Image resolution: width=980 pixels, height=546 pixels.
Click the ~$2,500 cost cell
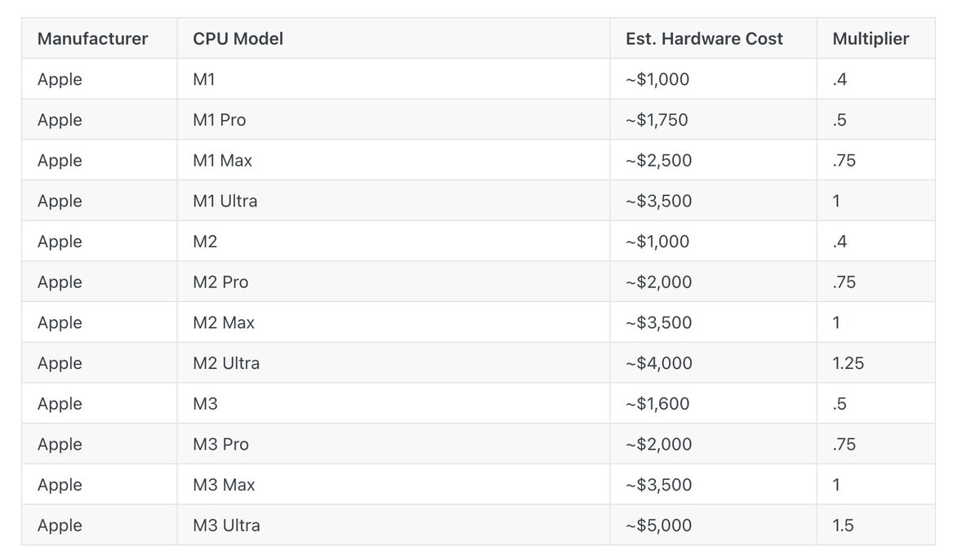(658, 161)
